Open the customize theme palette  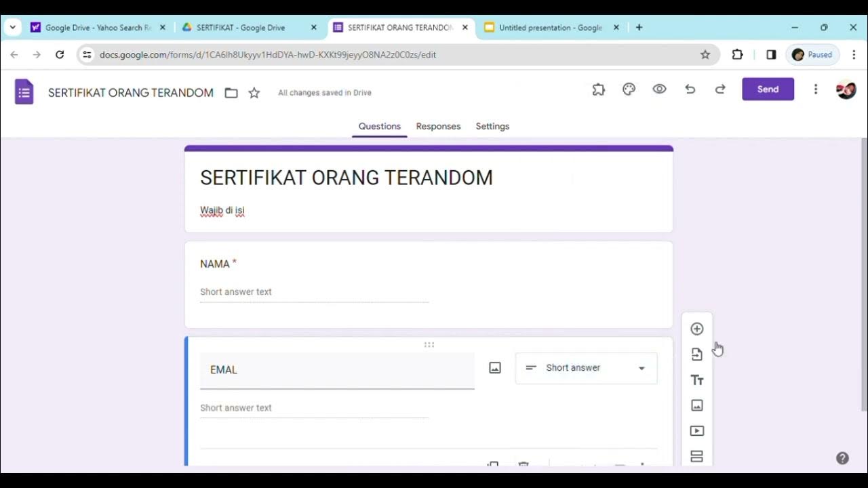(x=629, y=89)
